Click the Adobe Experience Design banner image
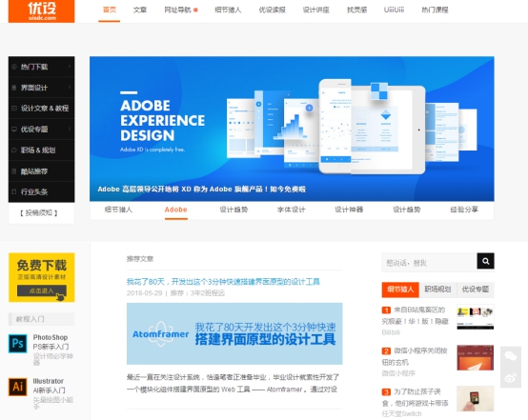 pos(292,129)
